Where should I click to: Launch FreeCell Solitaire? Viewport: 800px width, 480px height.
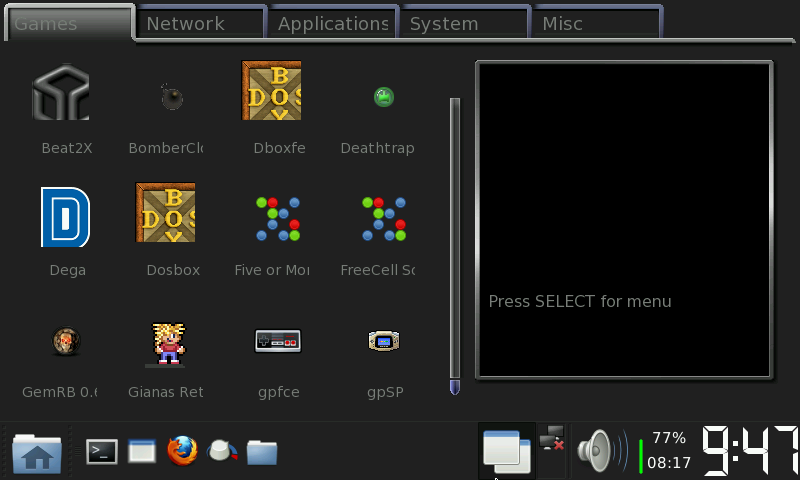point(384,218)
